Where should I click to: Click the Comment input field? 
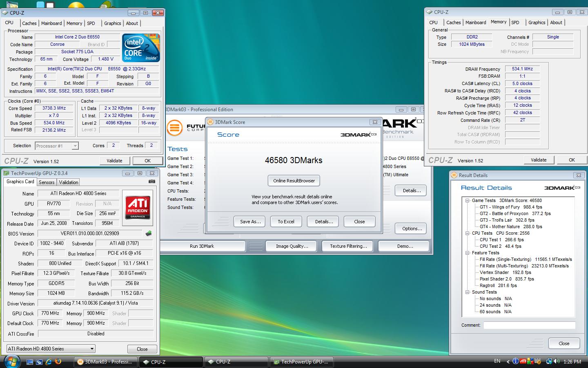point(529,325)
